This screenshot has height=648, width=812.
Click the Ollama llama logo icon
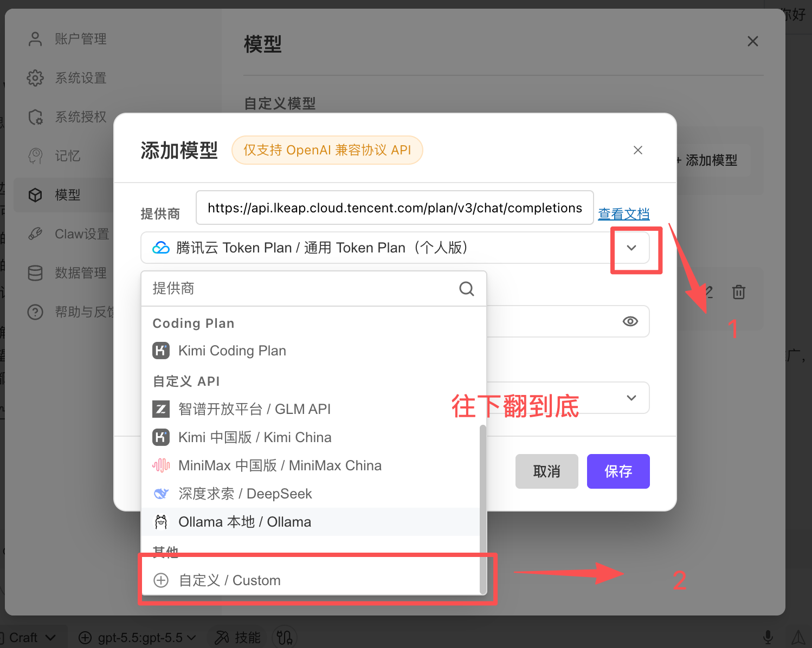(x=161, y=522)
